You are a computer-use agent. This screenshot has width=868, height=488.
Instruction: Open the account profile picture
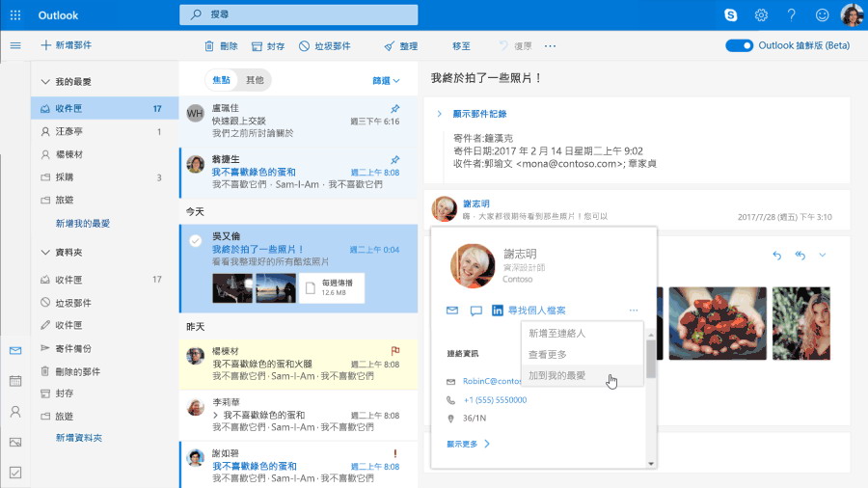(x=852, y=14)
